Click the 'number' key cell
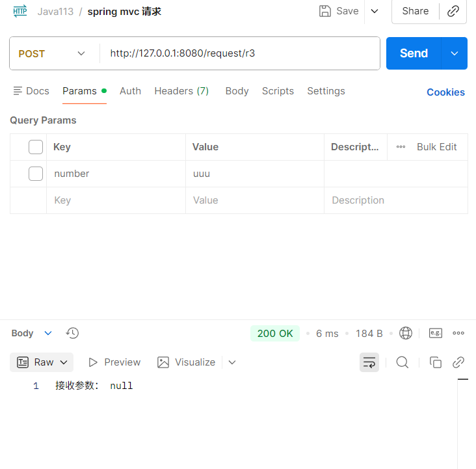 point(116,174)
